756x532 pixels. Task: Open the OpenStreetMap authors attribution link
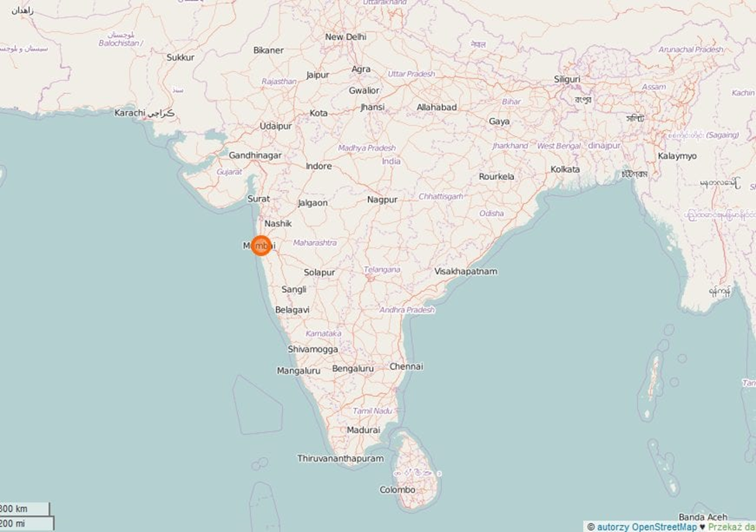(647, 527)
